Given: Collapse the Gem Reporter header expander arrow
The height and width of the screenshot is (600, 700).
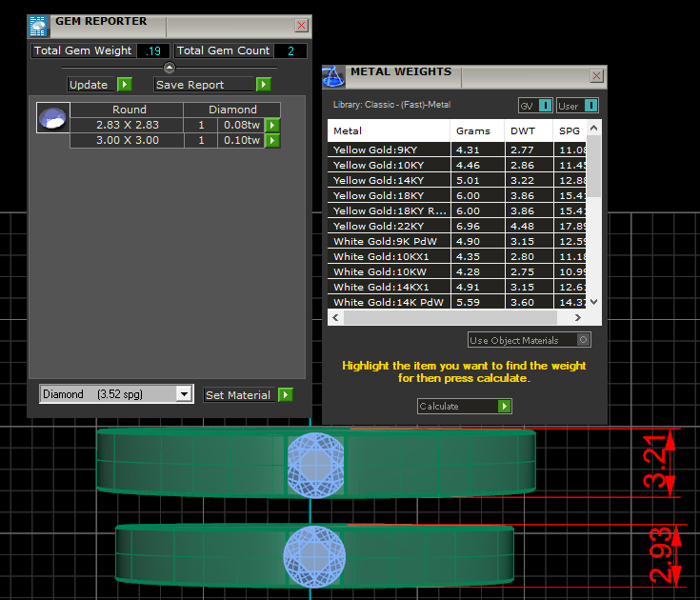Looking at the screenshot, I should click(169, 68).
